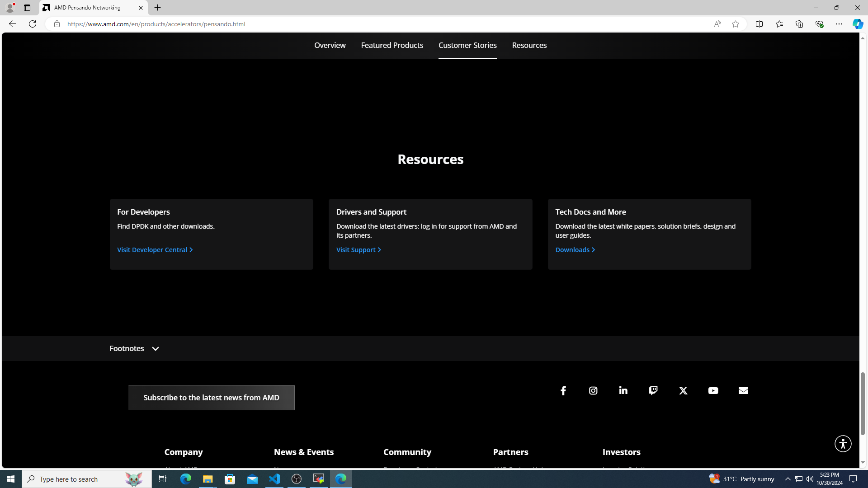Open Task View on taskbar
Screen dimensions: 868x488
click(163, 479)
